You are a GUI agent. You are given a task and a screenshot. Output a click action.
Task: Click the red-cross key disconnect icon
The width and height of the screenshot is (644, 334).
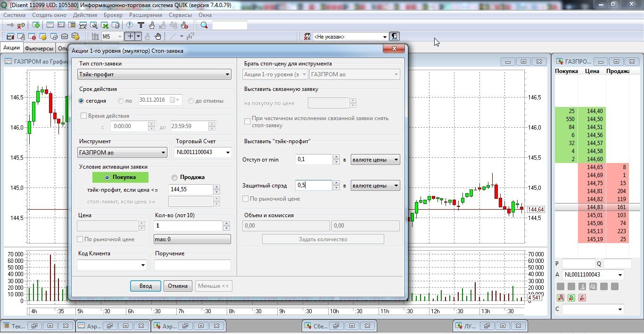pyautogui.click(x=21, y=25)
